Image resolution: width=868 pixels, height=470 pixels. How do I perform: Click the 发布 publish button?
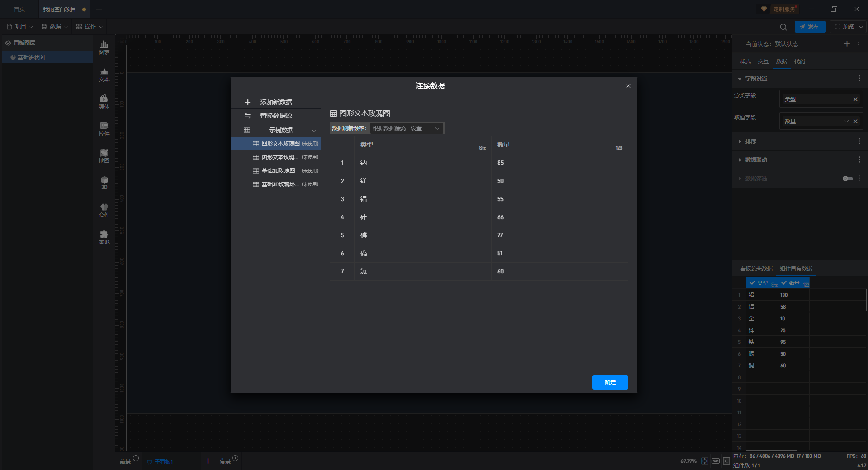(810, 27)
